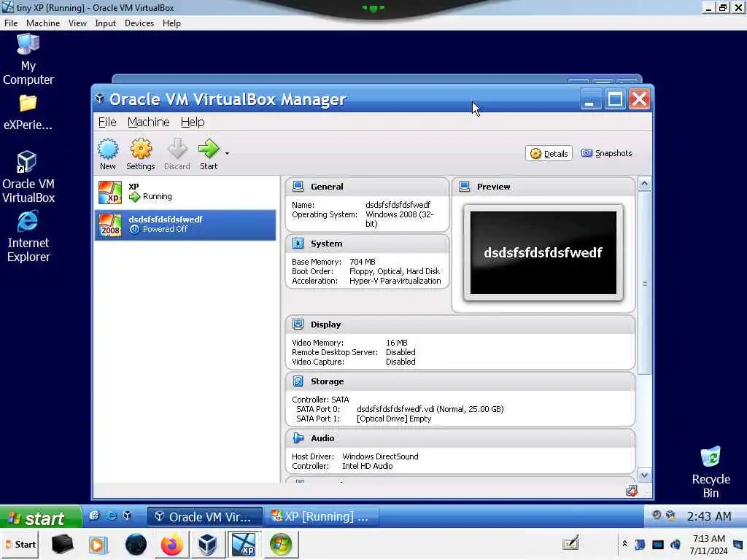The image size is (747, 560).
Task: Click the XP clock showing 2:43 AM
Action: [709, 517]
